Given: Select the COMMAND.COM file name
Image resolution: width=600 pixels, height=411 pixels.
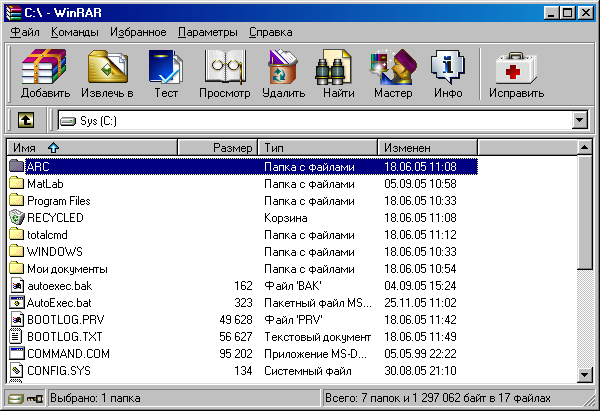Looking at the screenshot, I should pos(68,354).
